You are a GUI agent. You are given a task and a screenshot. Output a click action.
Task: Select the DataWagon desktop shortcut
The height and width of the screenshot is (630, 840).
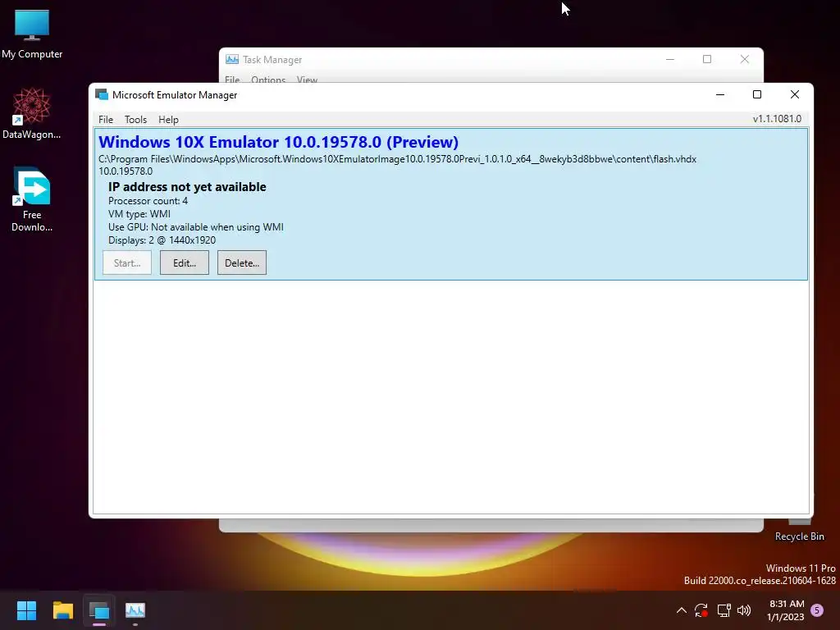pos(32,113)
